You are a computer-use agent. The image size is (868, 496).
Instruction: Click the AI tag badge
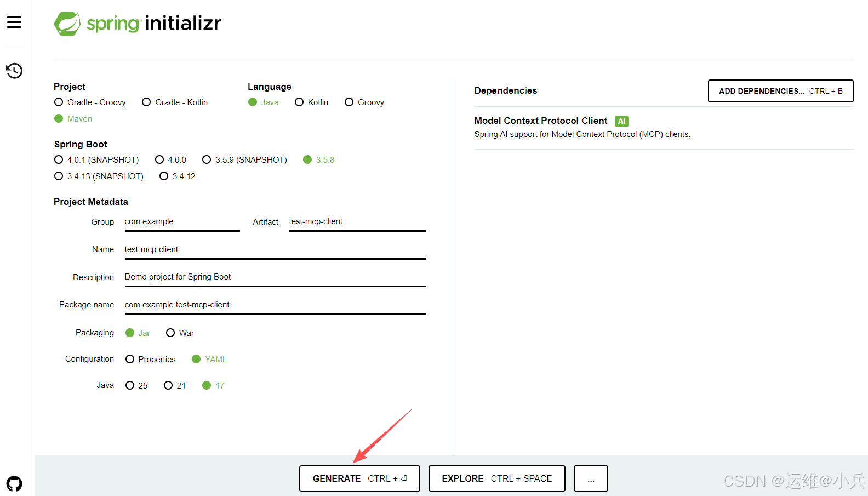click(621, 121)
